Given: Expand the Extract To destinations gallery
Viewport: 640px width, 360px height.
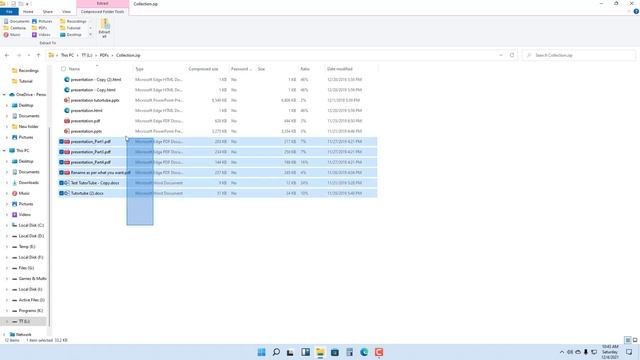Looking at the screenshot, I should 90,35.
